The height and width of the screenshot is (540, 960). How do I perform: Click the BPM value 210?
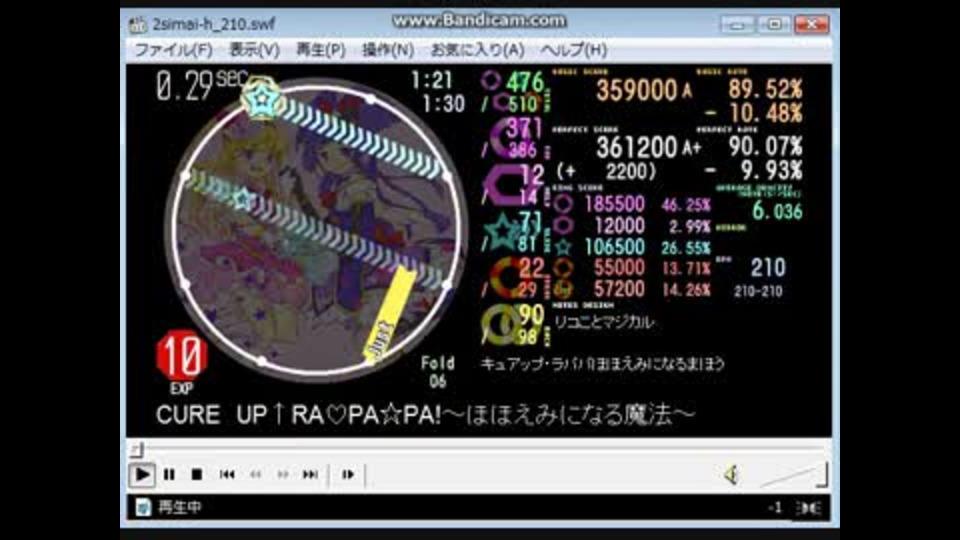tap(768, 268)
